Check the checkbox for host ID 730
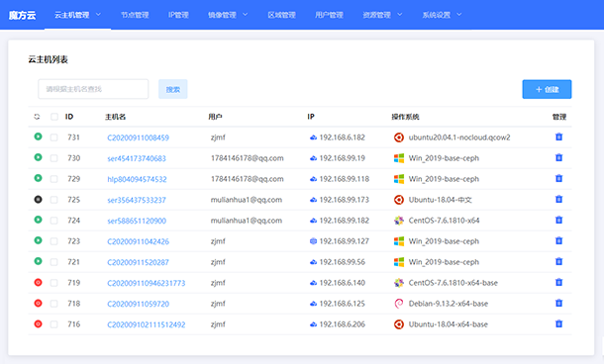Screen dimensions: 604x364 [x=53, y=158]
